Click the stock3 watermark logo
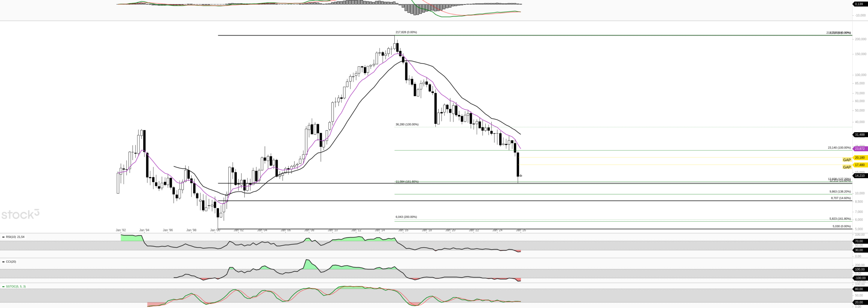This screenshot has height=308, width=868. click(x=20, y=214)
